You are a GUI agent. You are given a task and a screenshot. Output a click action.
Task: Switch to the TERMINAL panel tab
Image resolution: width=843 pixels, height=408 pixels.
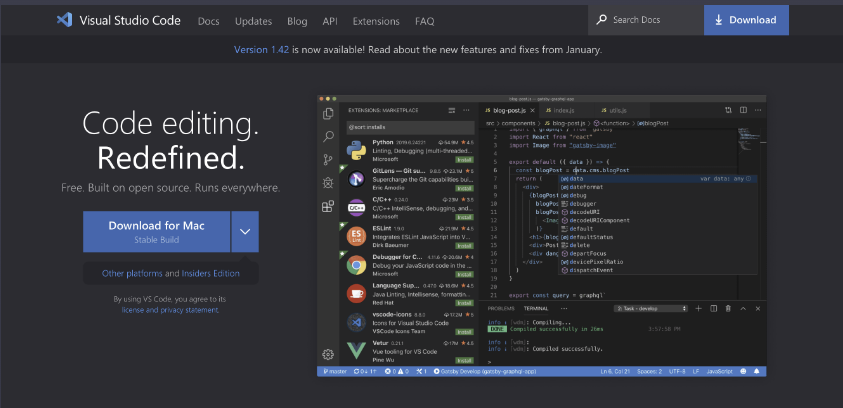pyautogui.click(x=536, y=309)
